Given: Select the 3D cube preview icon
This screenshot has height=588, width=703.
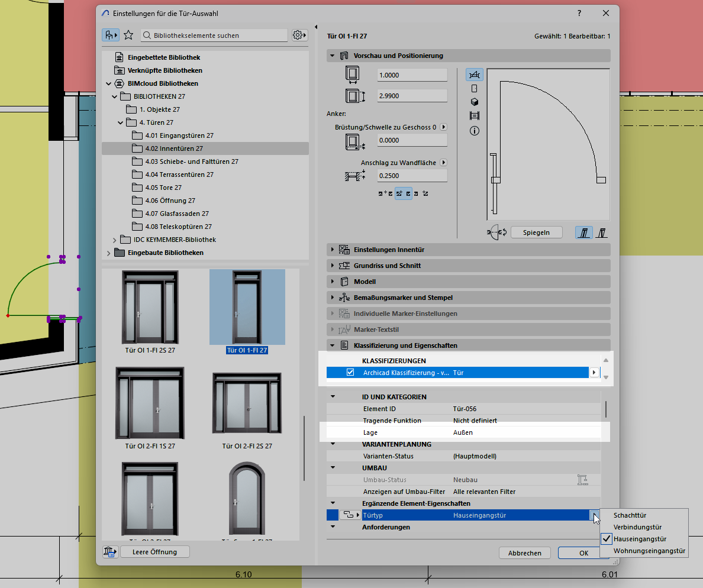Looking at the screenshot, I should [x=474, y=102].
